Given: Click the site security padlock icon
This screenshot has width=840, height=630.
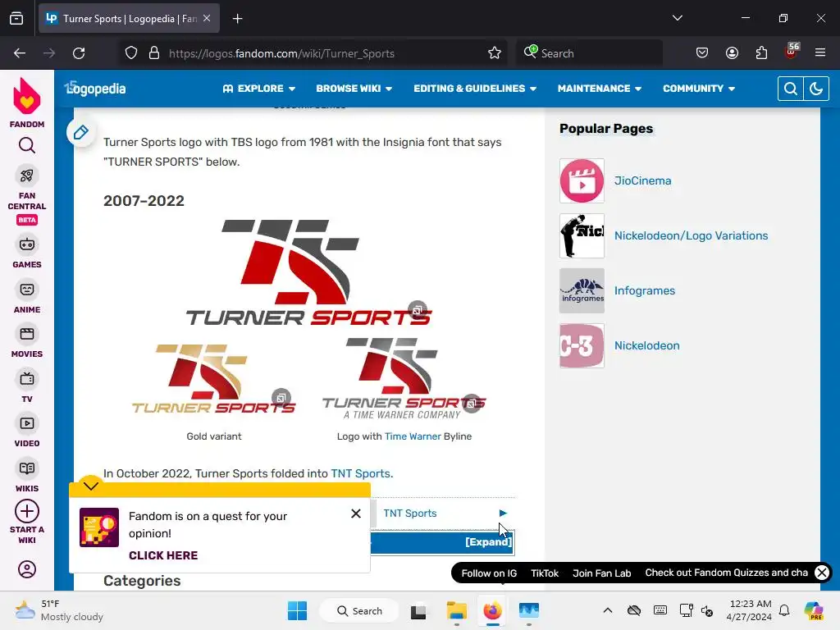Looking at the screenshot, I should [x=154, y=53].
